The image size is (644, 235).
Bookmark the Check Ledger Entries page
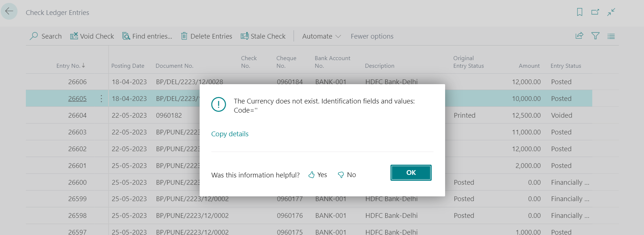[579, 12]
